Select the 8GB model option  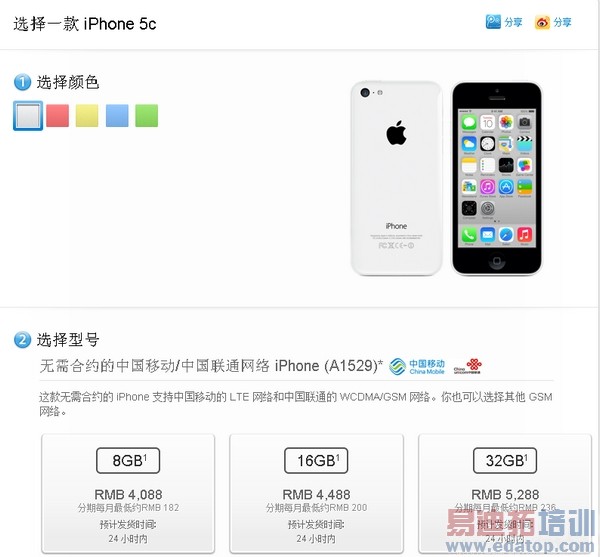pyautogui.click(x=128, y=461)
